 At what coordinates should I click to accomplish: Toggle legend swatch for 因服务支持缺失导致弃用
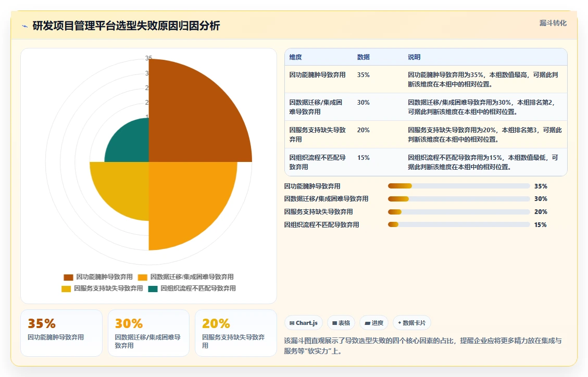click(x=66, y=289)
